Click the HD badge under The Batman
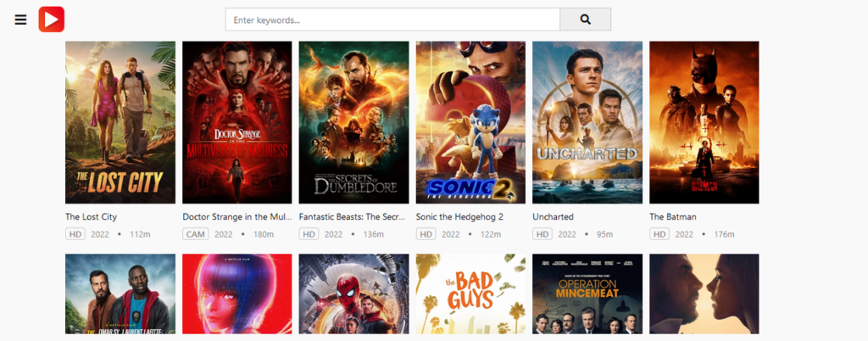 (659, 234)
